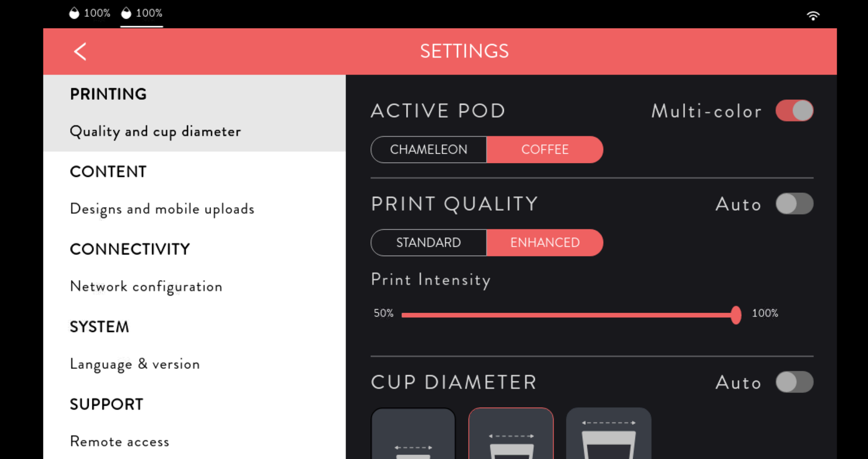This screenshot has height=459, width=868.
Task: Tap the second ink drop level indicator
Action: pyautogui.click(x=142, y=13)
